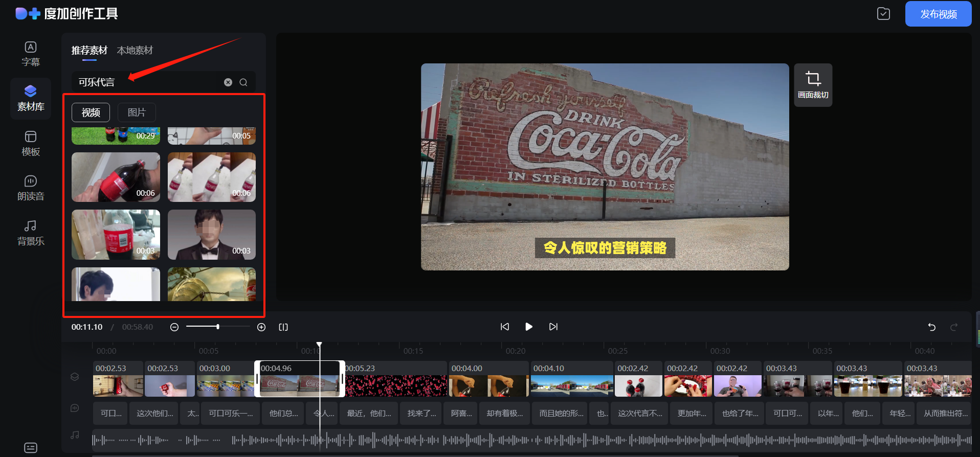Select the 从而推出符... subtitle segment
Screen dimensions: 980x457
[x=945, y=414]
